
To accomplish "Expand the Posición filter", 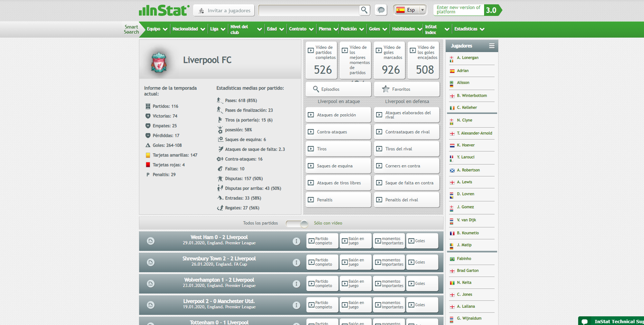I will [x=352, y=29].
